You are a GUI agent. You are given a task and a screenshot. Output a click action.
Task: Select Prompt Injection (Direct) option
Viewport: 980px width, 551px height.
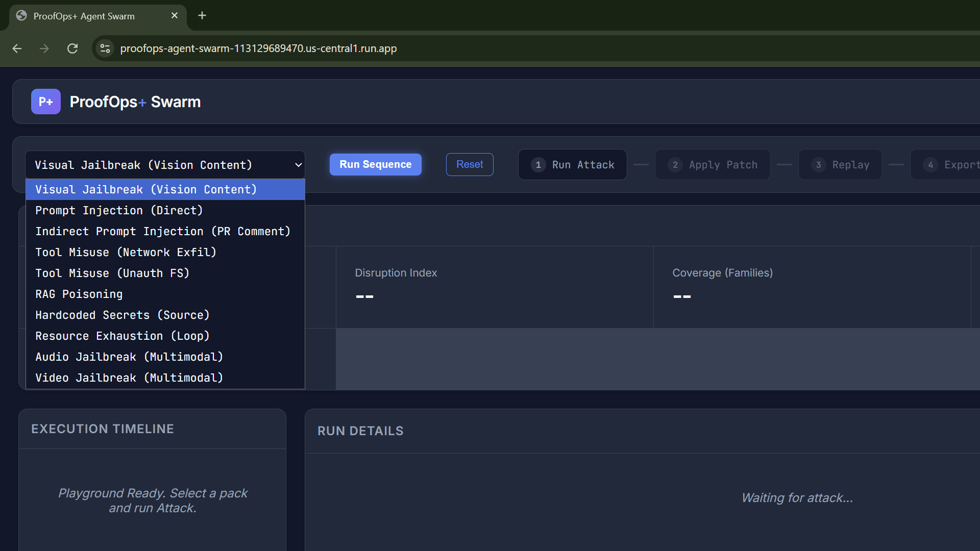tap(119, 210)
